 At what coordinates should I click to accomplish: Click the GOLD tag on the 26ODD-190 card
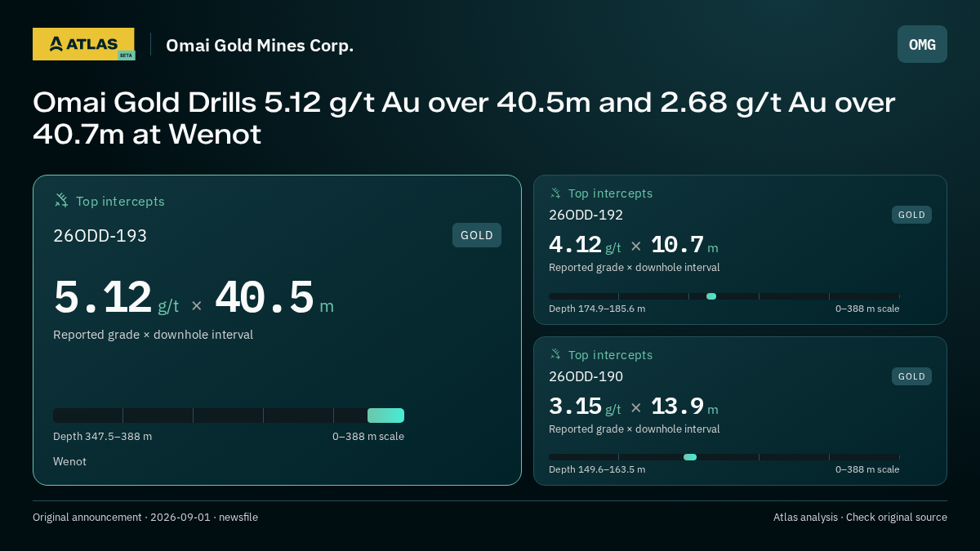pyautogui.click(x=911, y=376)
